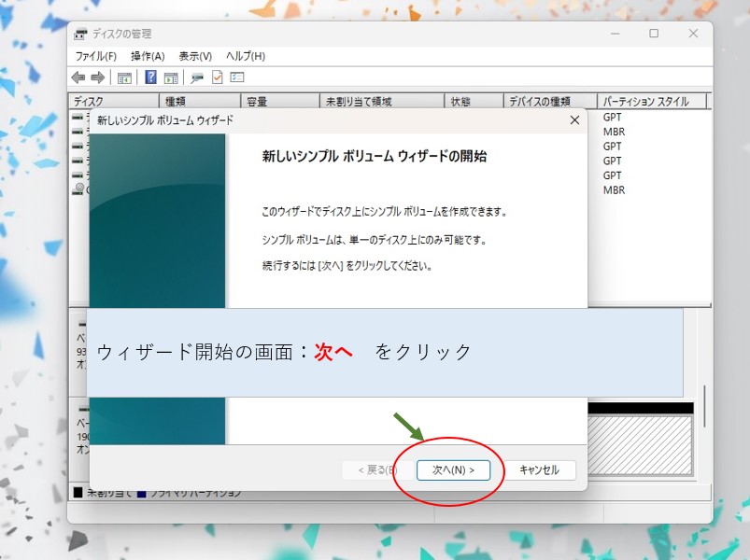This screenshot has width=750, height=560.
Task: Close the 新しいシンプル ボリューム ウィザード dialog
Action: pos(574,120)
